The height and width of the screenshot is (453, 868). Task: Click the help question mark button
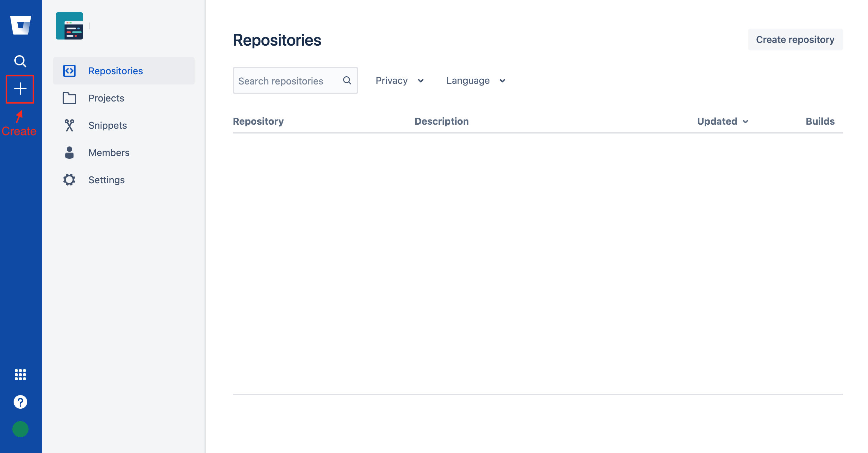[x=20, y=402]
